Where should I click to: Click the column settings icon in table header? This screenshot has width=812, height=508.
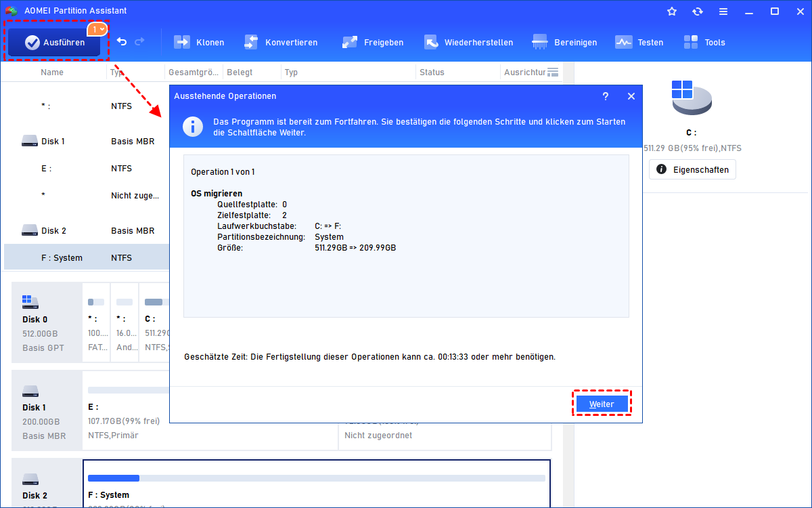pos(553,72)
